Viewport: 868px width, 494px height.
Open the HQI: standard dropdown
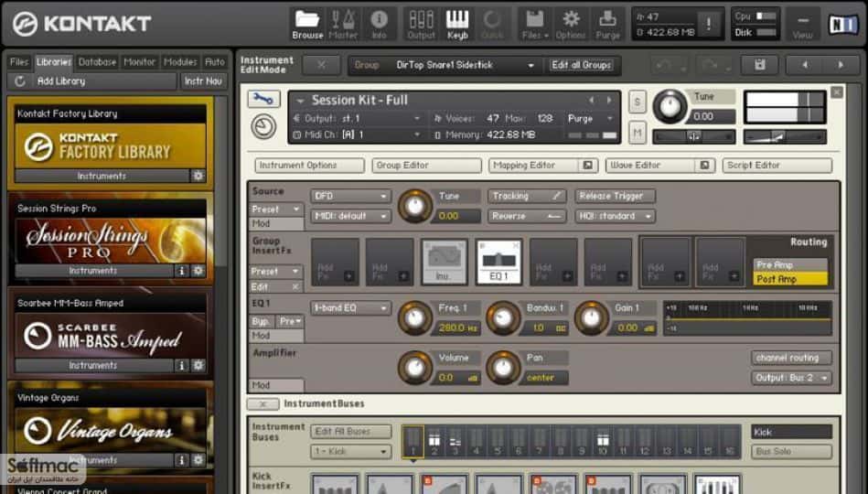[615, 216]
